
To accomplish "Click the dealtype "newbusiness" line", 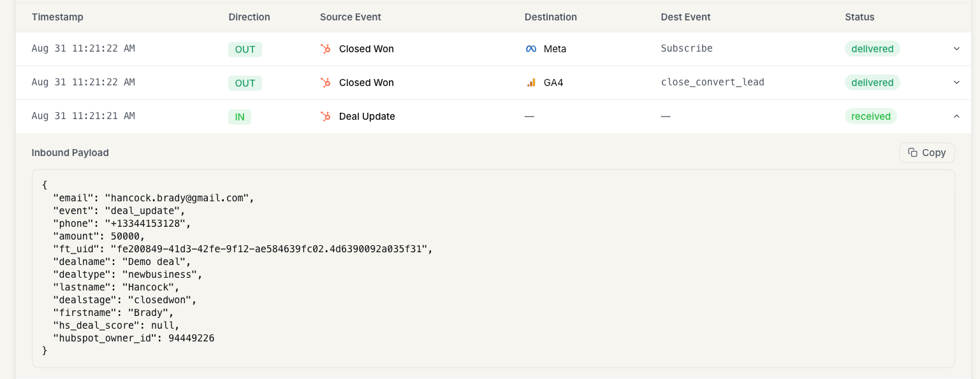I will [x=128, y=275].
